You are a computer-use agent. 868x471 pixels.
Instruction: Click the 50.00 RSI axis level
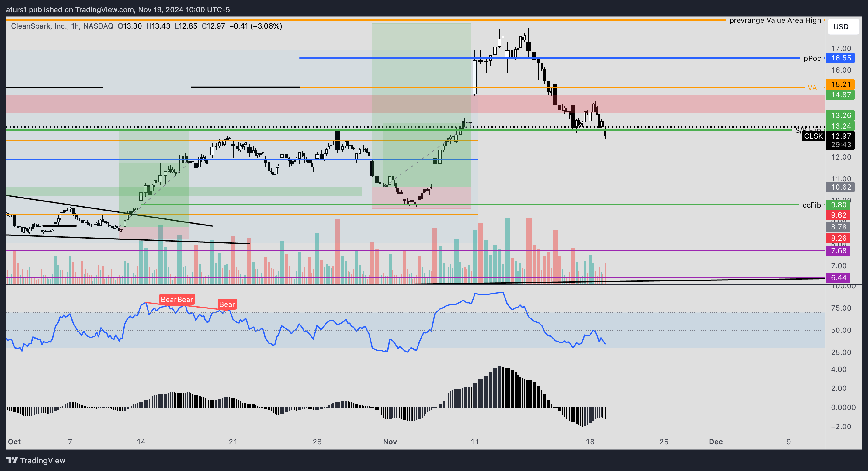(x=841, y=330)
